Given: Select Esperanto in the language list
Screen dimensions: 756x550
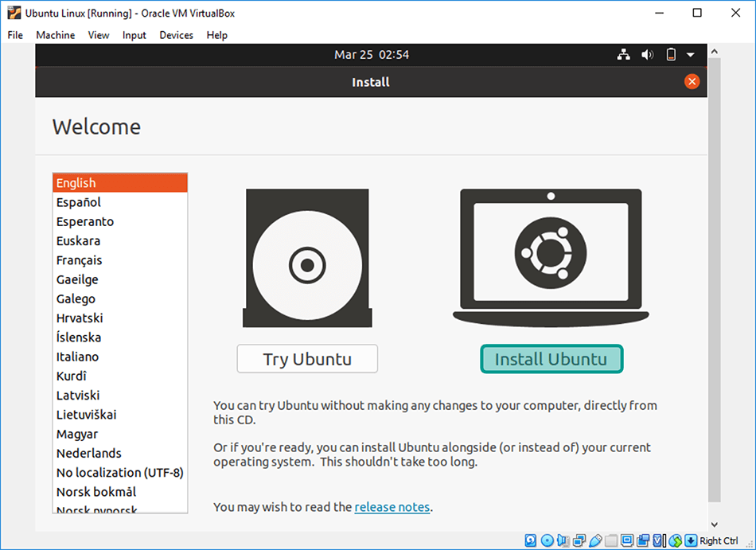Looking at the screenshot, I should 120,221.
